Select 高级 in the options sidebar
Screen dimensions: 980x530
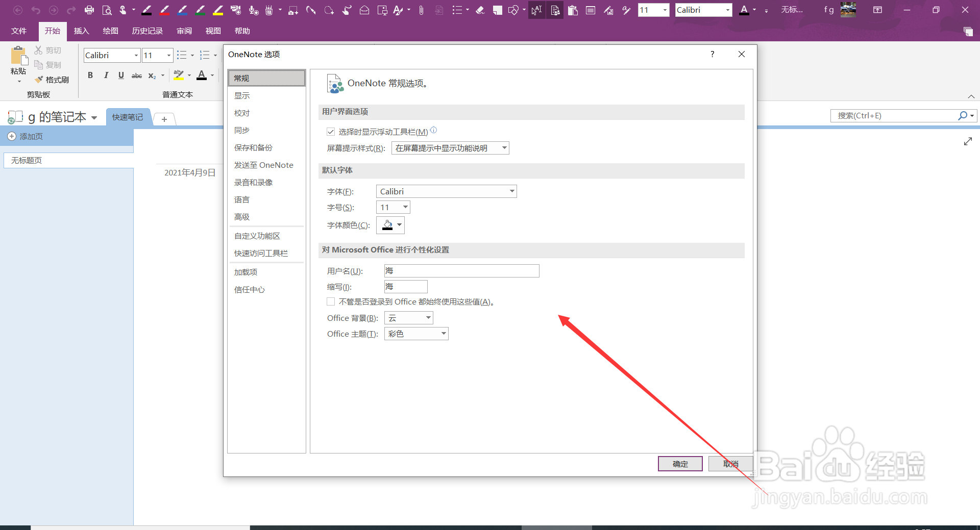[266, 217]
